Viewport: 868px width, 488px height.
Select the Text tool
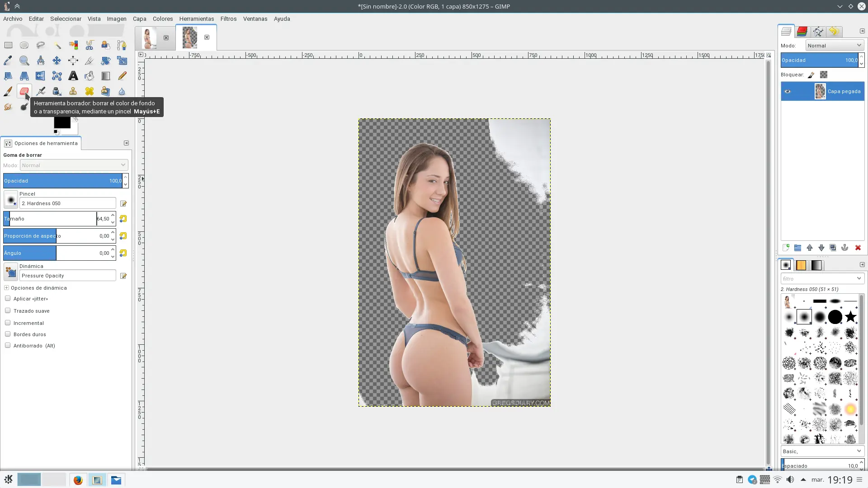(73, 76)
